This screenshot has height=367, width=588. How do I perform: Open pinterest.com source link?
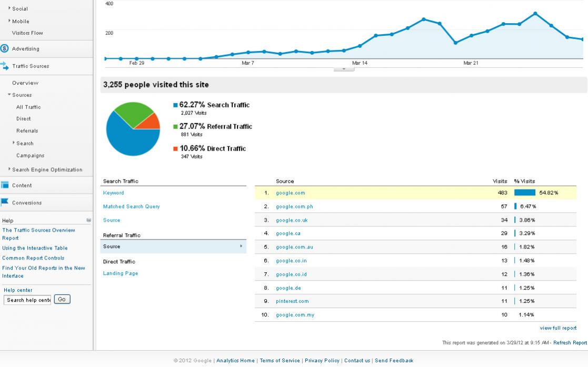tap(293, 301)
